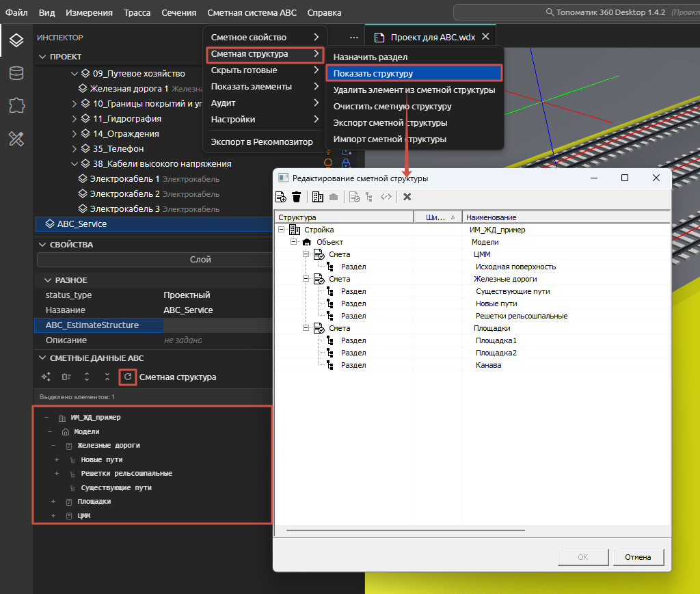Viewport: 700px width, 594px height.
Task: Click the magnifier icon in the top search bar
Action: [x=550, y=12]
